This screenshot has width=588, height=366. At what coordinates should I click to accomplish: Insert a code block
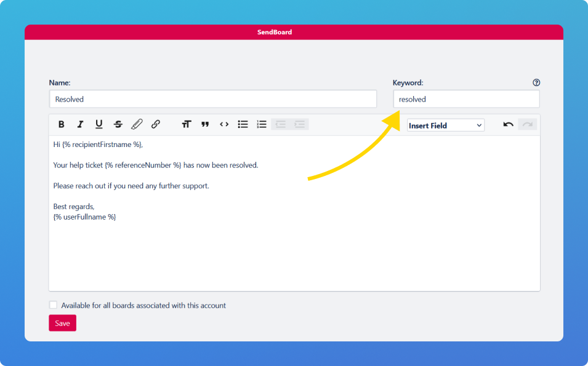(x=224, y=124)
